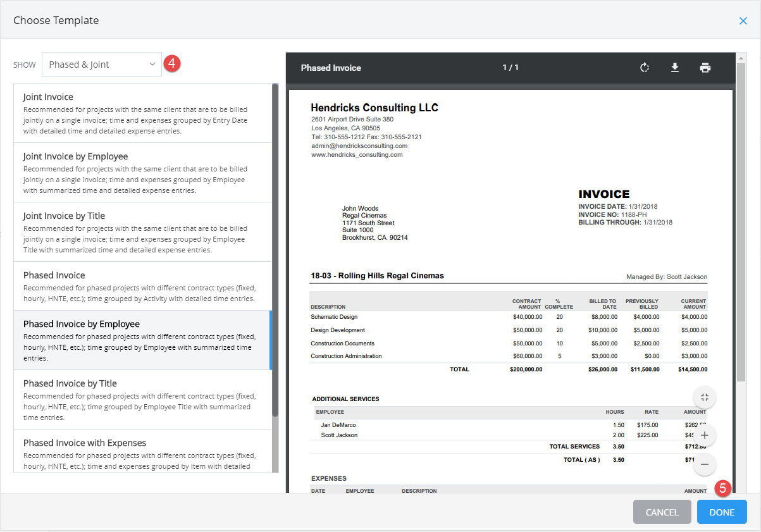Click the 18-03 Rolling Hills Regal Cinemas heading
Viewport: 761px width, 532px height.
pos(377,276)
